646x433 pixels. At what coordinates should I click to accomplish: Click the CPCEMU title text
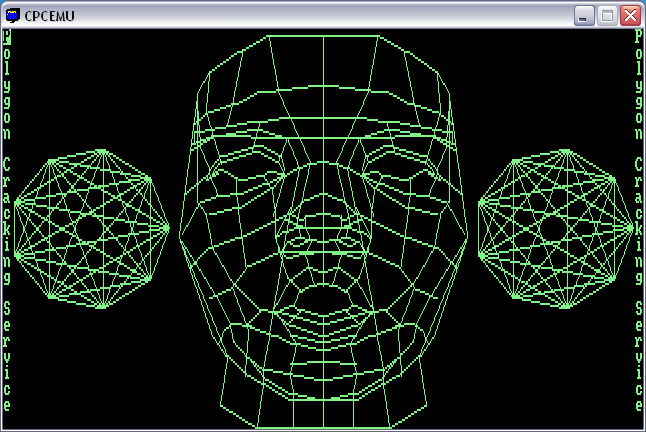tap(49, 16)
